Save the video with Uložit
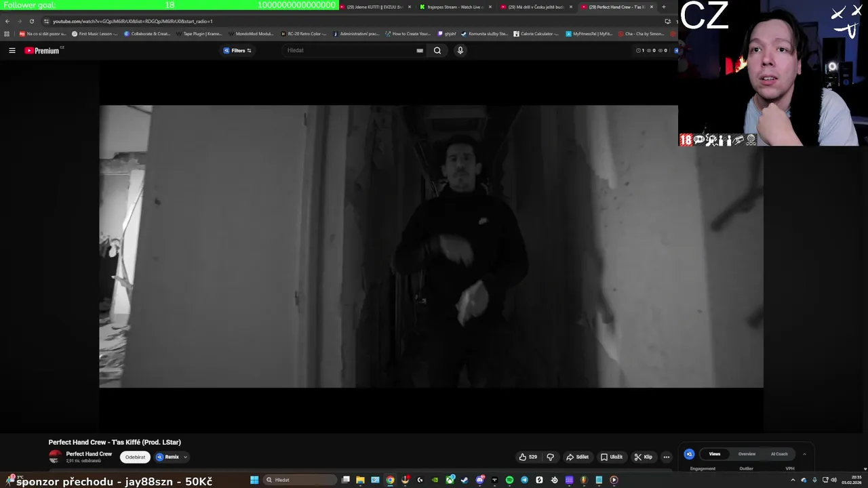This screenshot has height=488, width=868. [611, 457]
